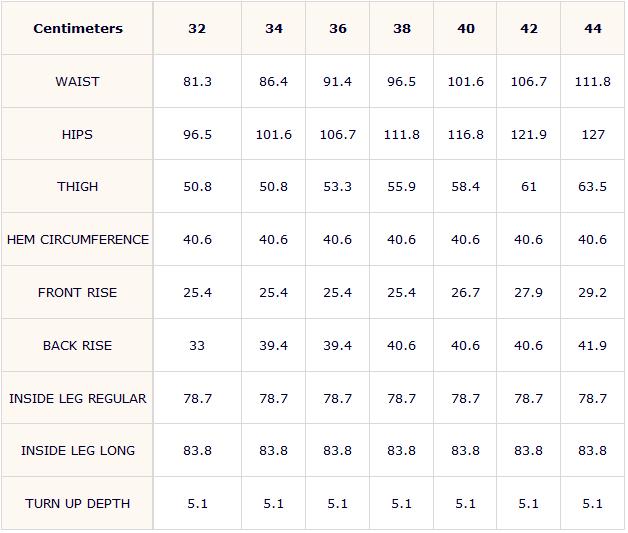Click back rise value 41.9
Screen dimensions: 628x533
[593, 345]
